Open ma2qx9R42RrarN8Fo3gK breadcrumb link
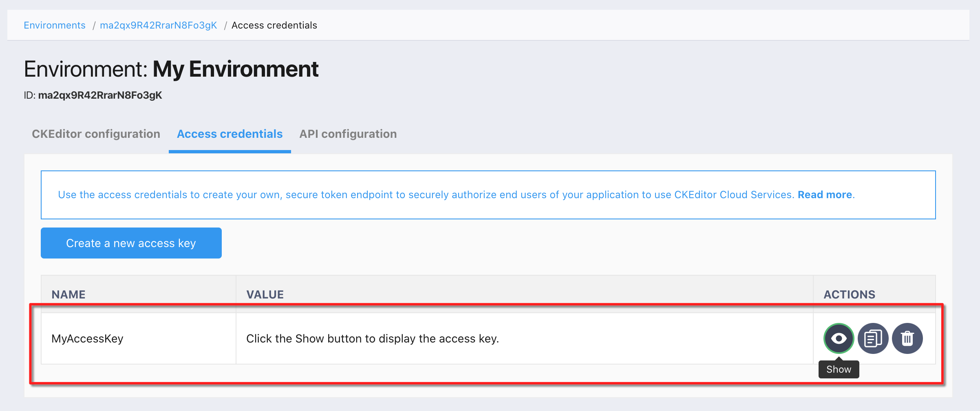This screenshot has width=980, height=411. point(158,25)
